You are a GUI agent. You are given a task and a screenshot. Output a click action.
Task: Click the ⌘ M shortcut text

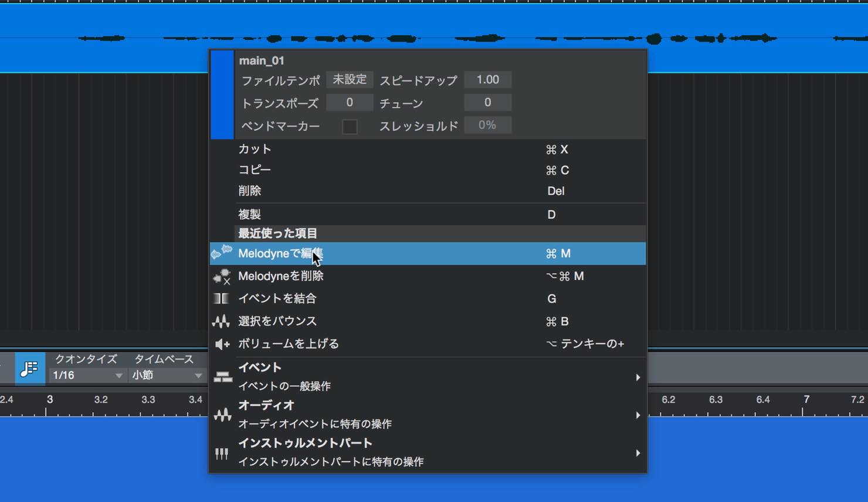tap(558, 253)
